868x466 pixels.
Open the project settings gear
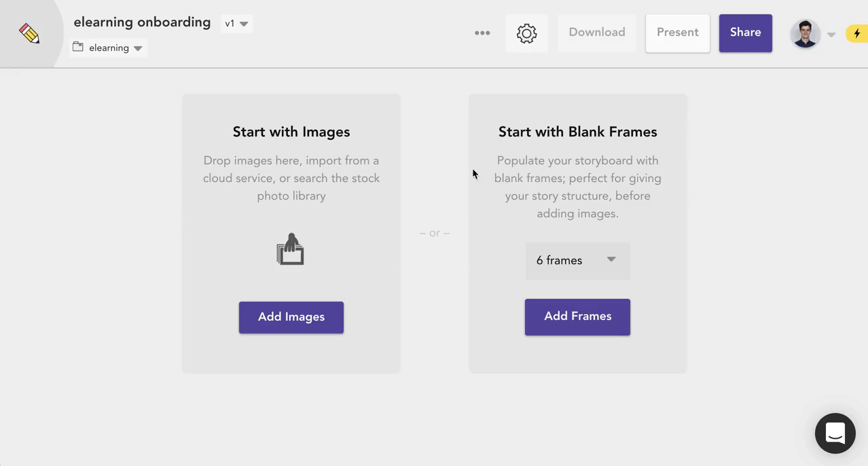tap(526, 33)
